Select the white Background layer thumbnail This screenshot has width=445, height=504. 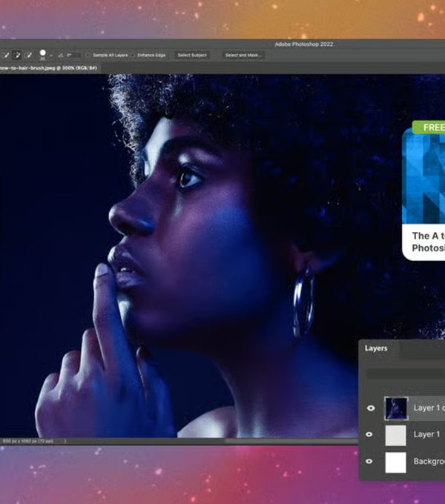pyautogui.click(x=395, y=462)
